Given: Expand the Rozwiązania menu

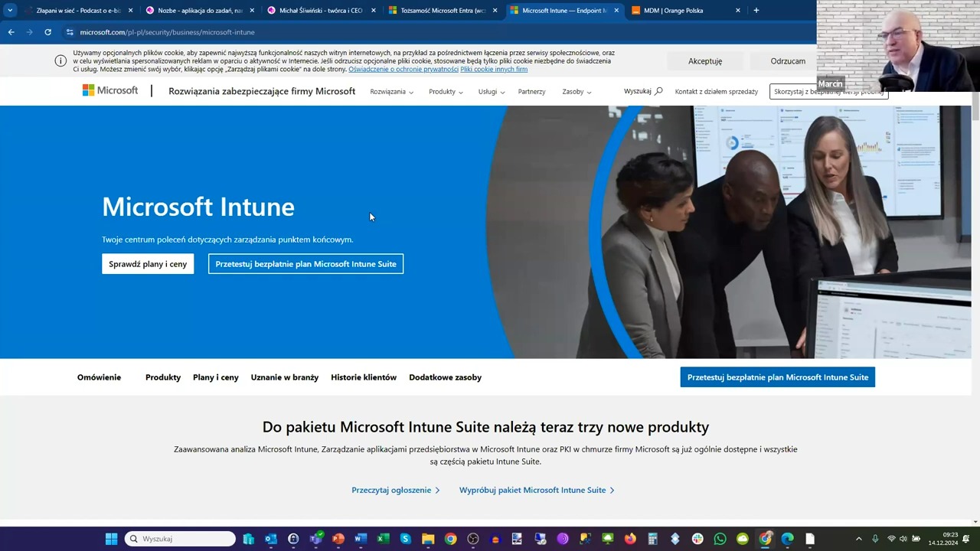Looking at the screenshot, I should [391, 91].
